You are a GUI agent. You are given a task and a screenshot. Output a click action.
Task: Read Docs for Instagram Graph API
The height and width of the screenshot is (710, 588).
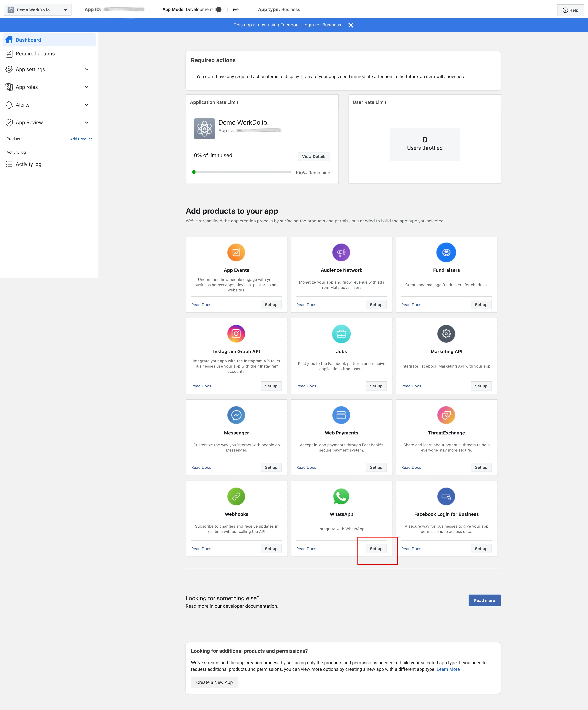201,386
